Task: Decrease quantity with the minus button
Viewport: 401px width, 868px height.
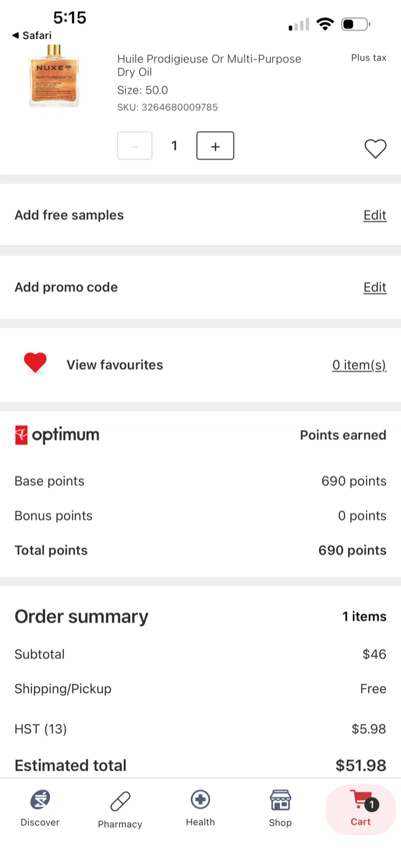Action: [134, 146]
